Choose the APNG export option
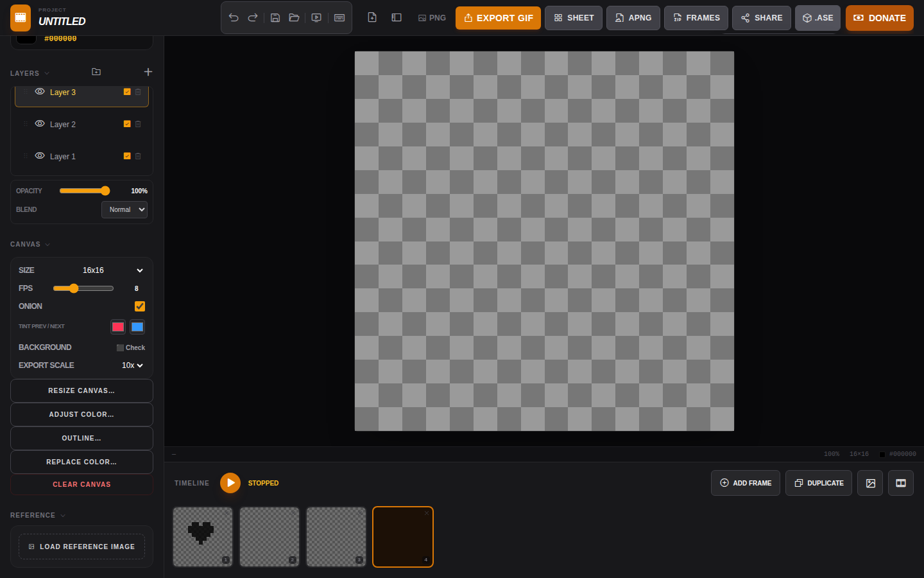This screenshot has height=578, width=924. point(633,18)
